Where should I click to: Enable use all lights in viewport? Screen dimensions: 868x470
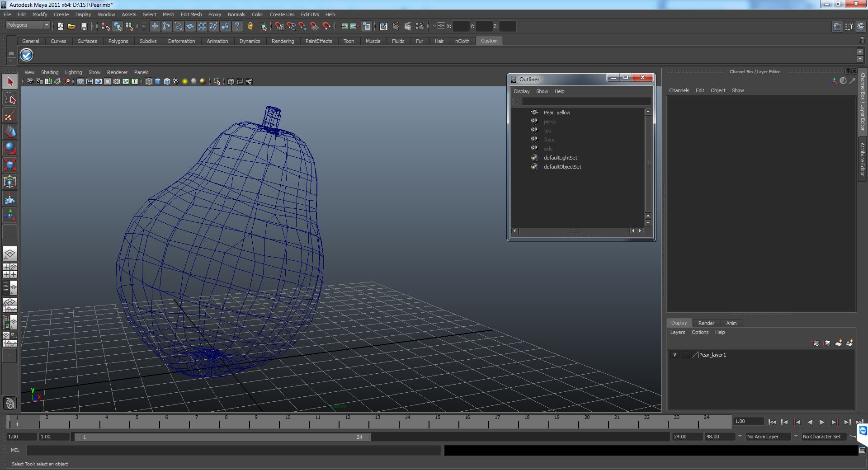click(185, 81)
